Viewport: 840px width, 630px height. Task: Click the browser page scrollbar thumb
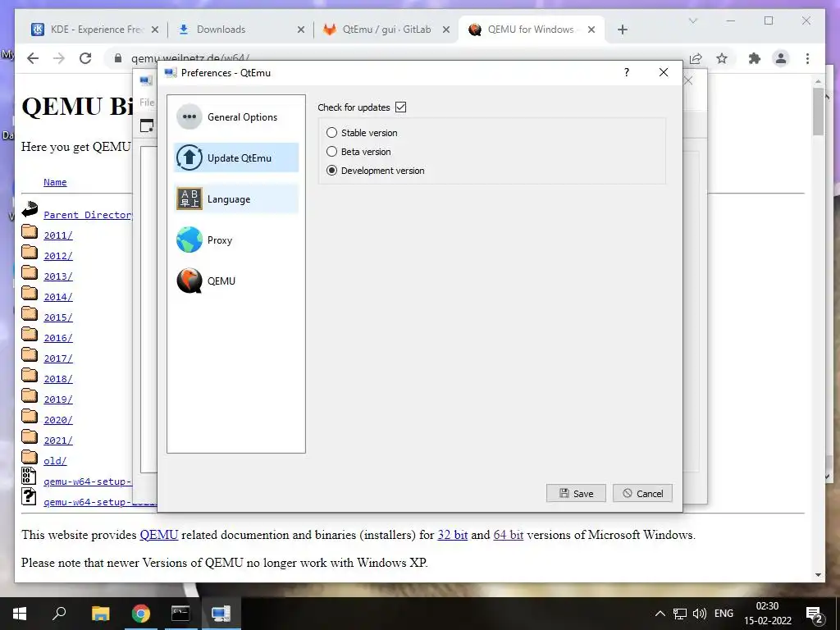818,111
